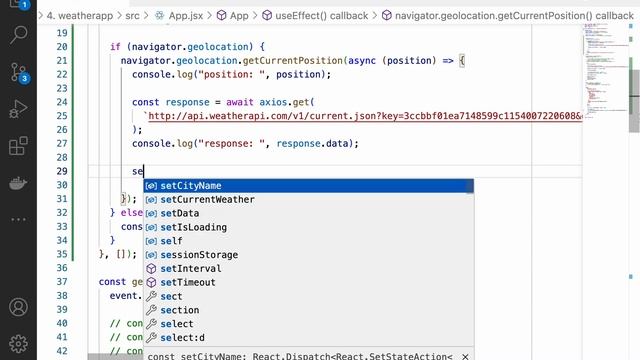
Task: Click 'axios' in line 24
Action: tap(273, 102)
